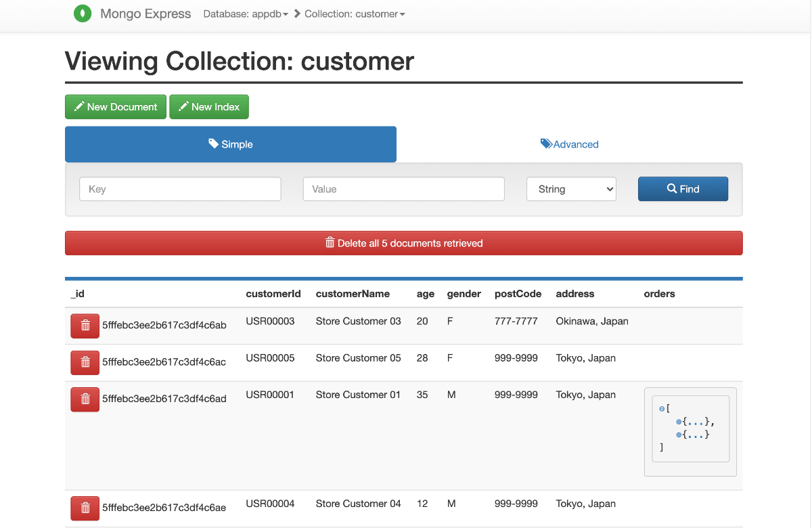Open the row with customerId USR00003

click(404, 326)
